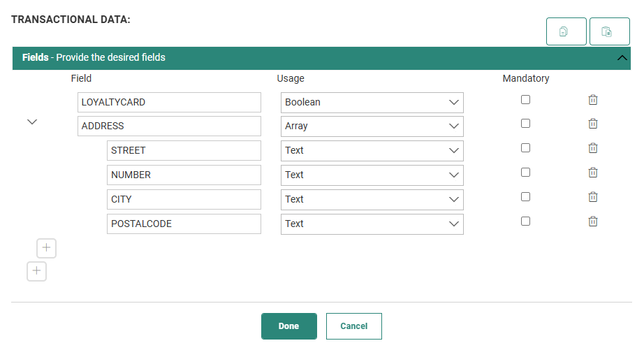Mark LOYALTYCARD as mandatory

coord(525,100)
